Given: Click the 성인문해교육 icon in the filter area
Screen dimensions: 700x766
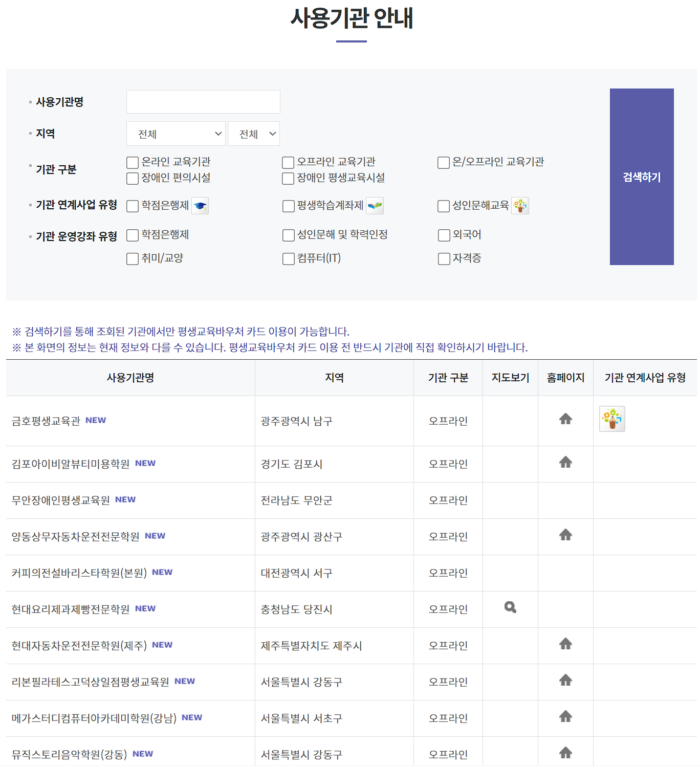Looking at the screenshot, I should 520,206.
